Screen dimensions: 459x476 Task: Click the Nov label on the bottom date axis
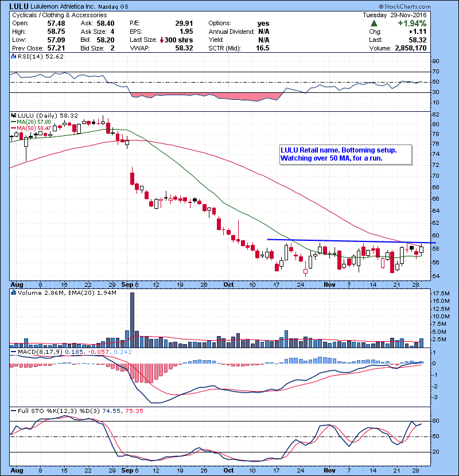[x=329, y=470]
